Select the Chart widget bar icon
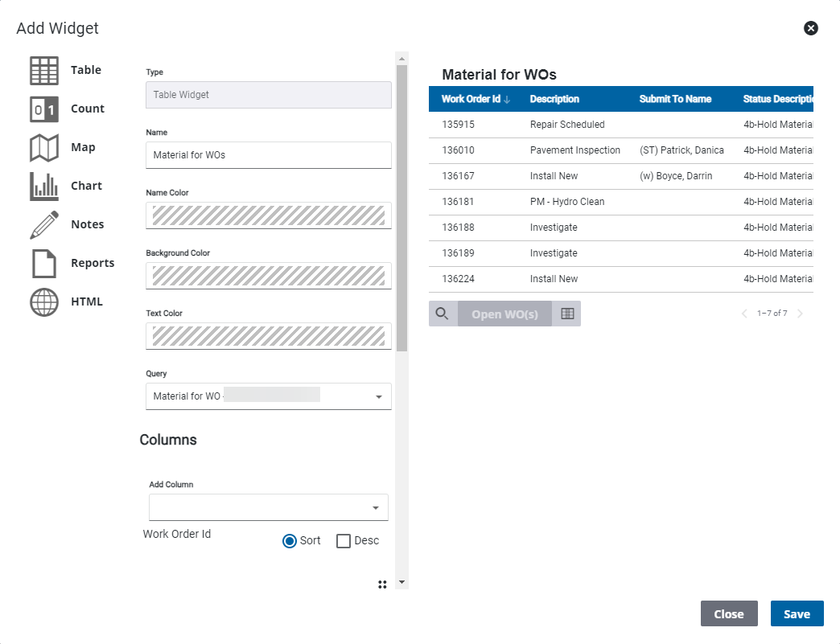Screen dimensions: 840x644 (x=44, y=187)
